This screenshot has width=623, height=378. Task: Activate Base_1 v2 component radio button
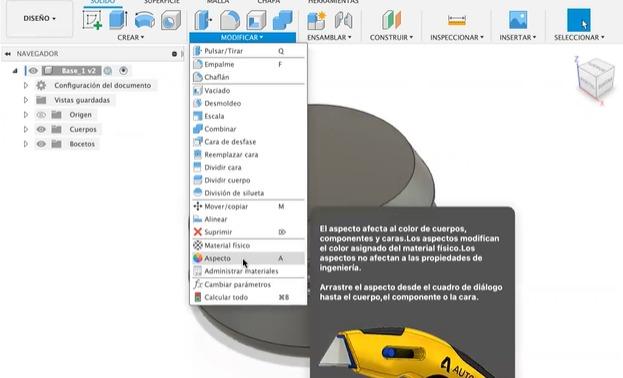pyautogui.click(x=124, y=71)
